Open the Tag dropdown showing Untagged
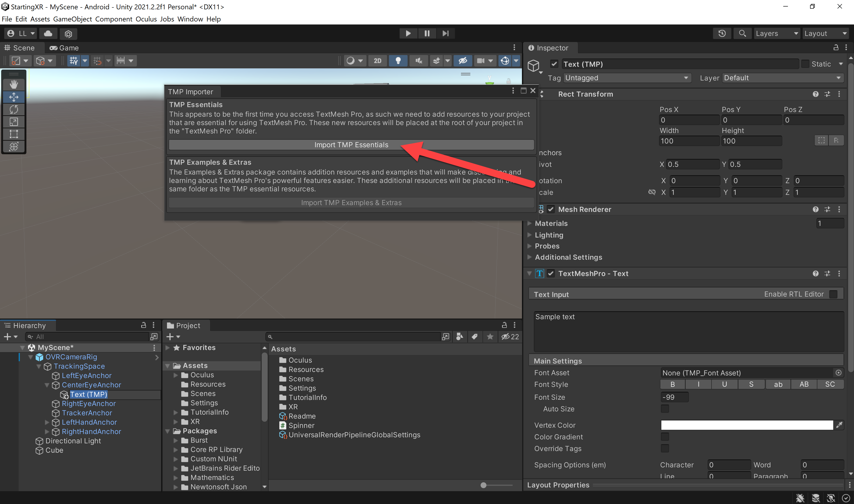Image resolution: width=854 pixels, height=504 pixels. click(627, 78)
